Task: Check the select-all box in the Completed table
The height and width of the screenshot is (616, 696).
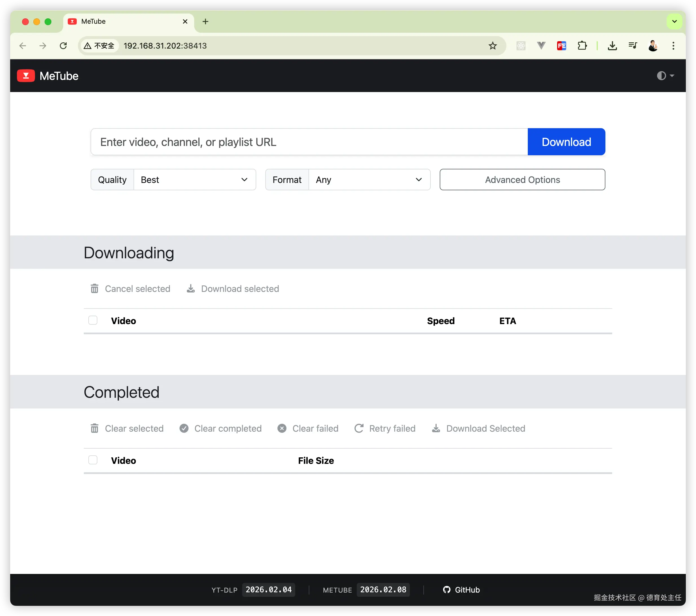Action: 93,460
